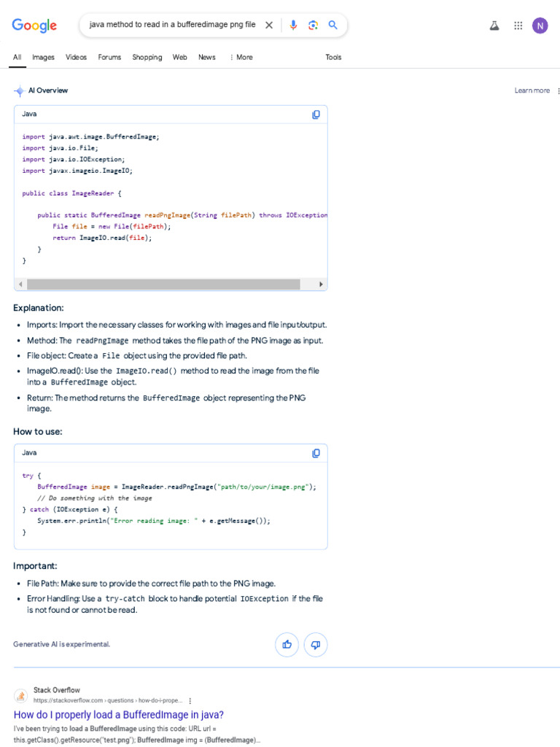Click the Stack Overflow site name
The image size is (560, 747).
click(57, 690)
